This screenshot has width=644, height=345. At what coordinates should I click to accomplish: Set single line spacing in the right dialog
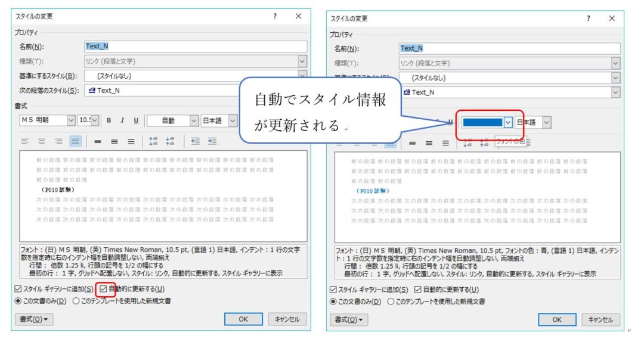pos(413,143)
